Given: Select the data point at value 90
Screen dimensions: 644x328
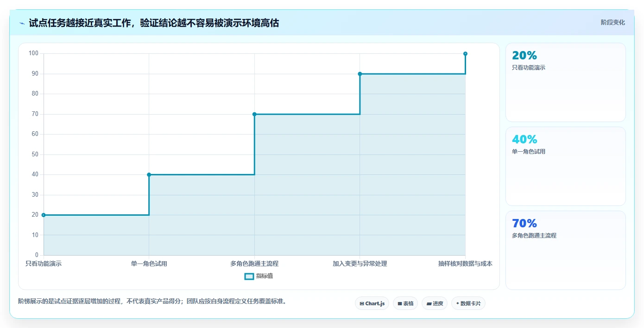Looking at the screenshot, I should [x=360, y=74].
